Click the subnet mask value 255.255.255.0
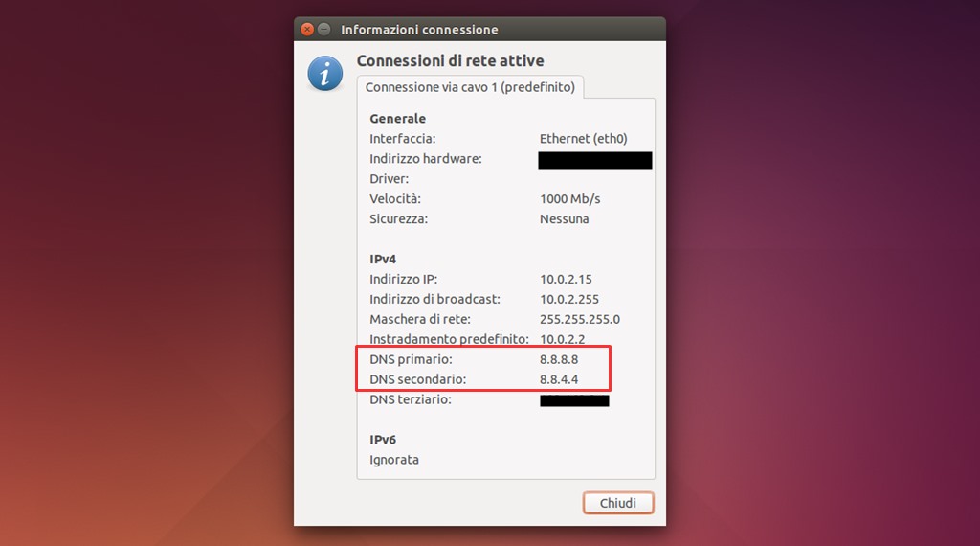 pyautogui.click(x=580, y=319)
